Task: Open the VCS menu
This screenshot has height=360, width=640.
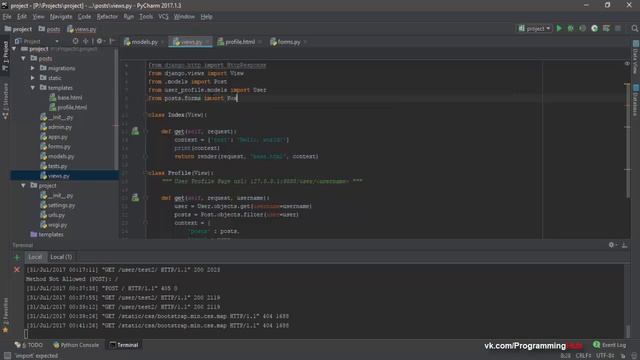Action: tap(163, 17)
